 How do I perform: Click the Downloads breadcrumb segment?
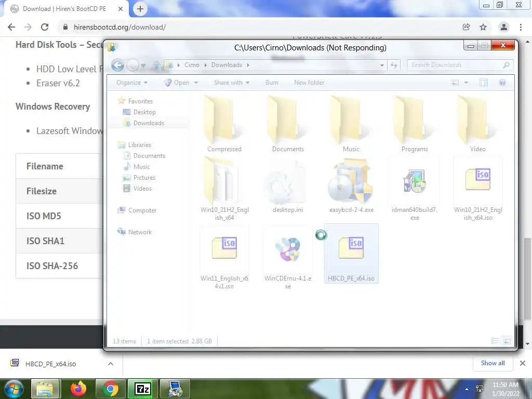tap(227, 65)
